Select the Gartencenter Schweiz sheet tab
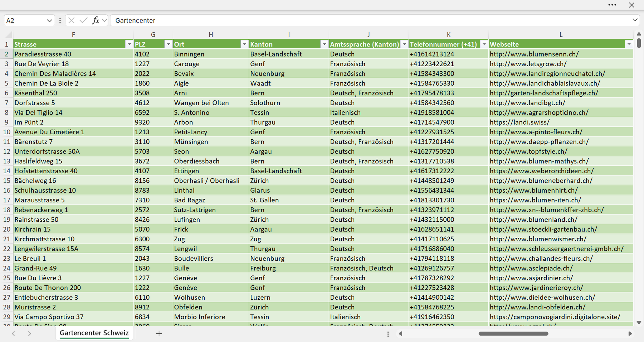This screenshot has height=342, width=644. tap(94, 333)
